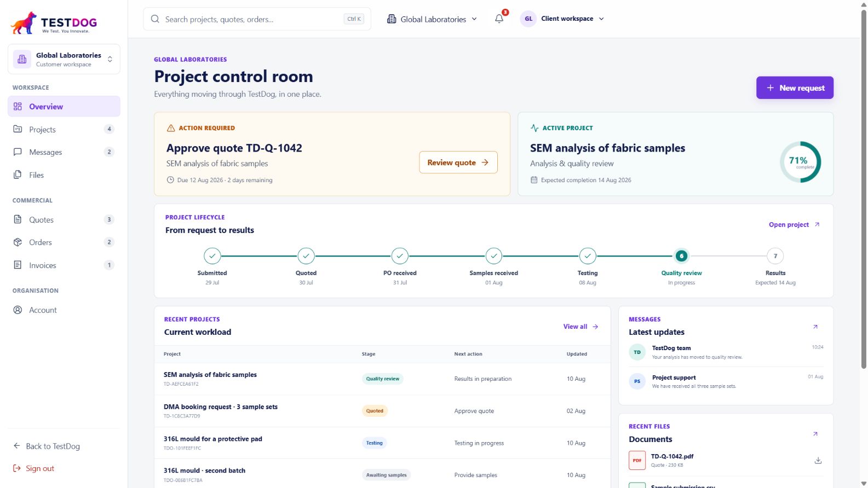868x488 pixels.
Task: Click the Overview grid icon in sidebar
Action: point(18,106)
